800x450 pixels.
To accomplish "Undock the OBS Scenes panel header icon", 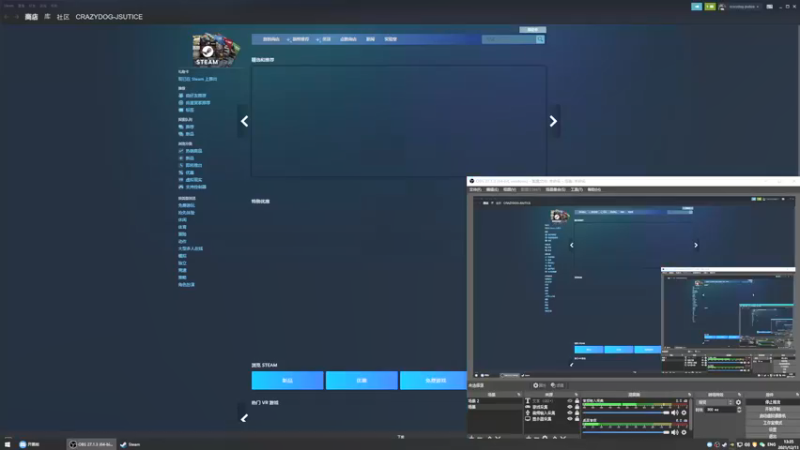I will point(519,394).
